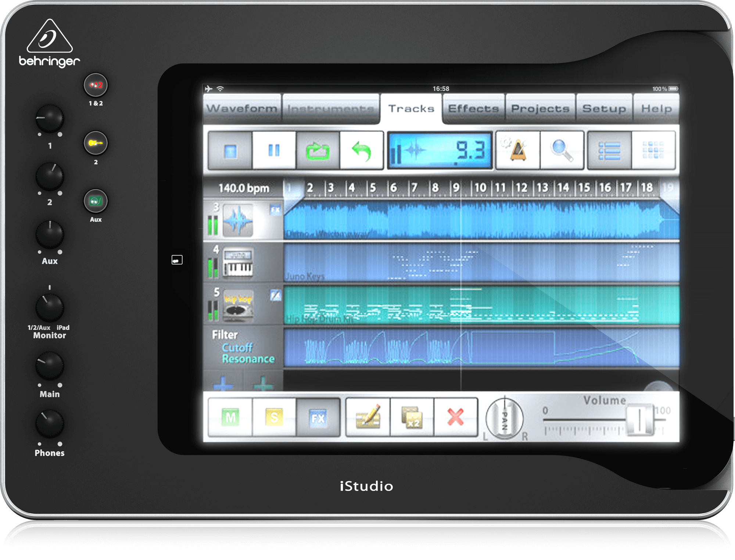This screenshot has width=735, height=560.
Task: Click the Monitor mix knob
Action: (x=50, y=307)
